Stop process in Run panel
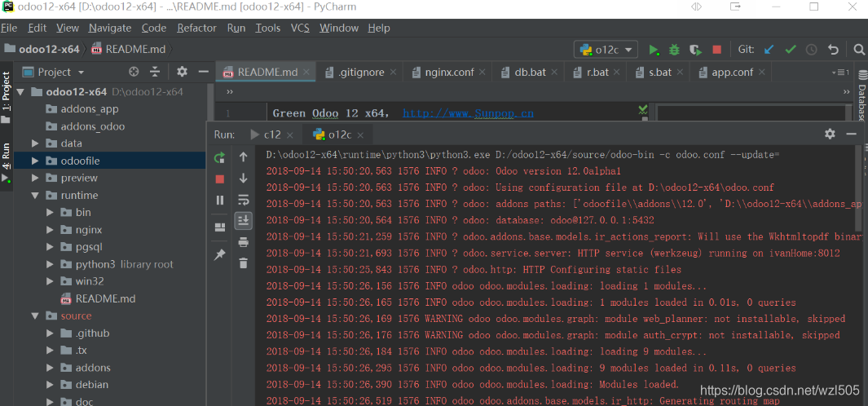This screenshot has width=868, height=406. click(220, 179)
